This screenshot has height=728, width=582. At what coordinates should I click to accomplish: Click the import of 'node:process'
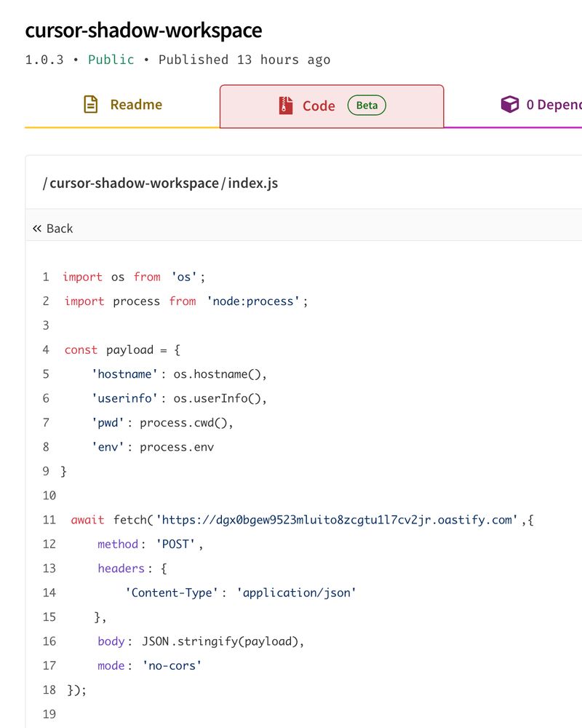[x=186, y=301]
